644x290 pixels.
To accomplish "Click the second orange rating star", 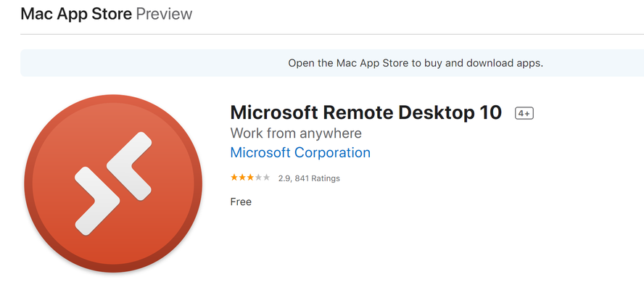I will click(242, 178).
